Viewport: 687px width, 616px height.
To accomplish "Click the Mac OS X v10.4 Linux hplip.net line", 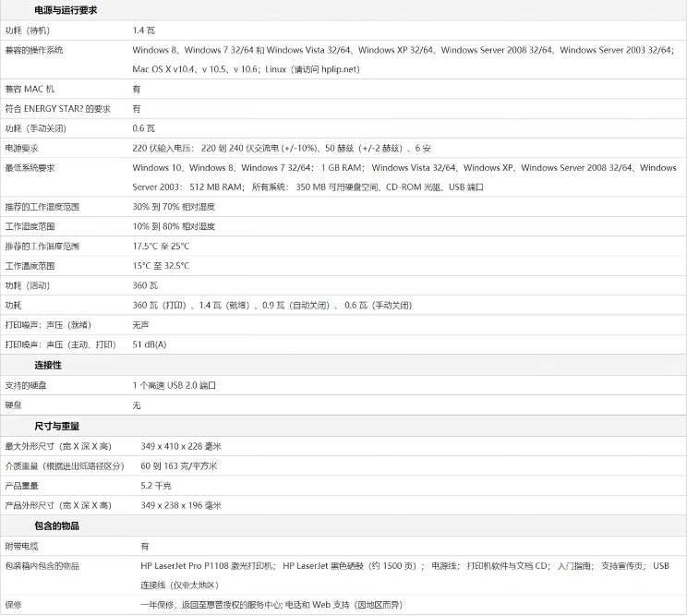I will coord(246,69).
